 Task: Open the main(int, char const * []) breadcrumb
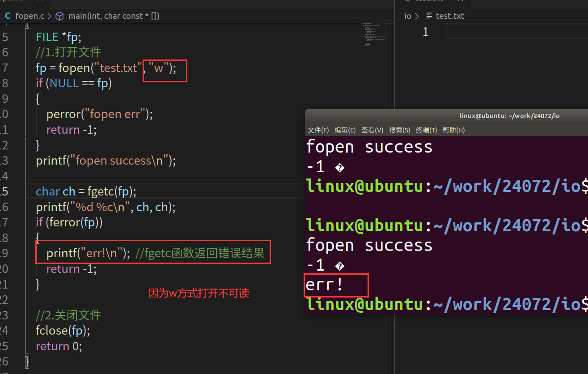click(114, 16)
